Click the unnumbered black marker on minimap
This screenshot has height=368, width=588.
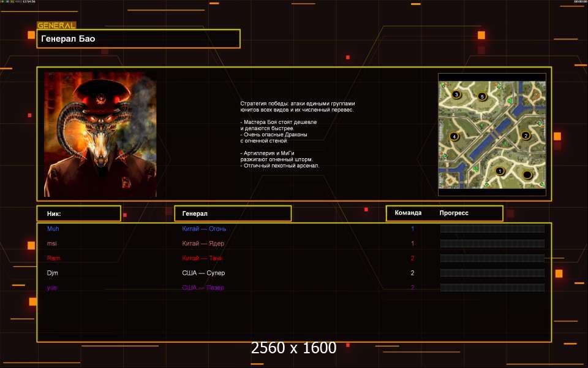click(x=527, y=175)
